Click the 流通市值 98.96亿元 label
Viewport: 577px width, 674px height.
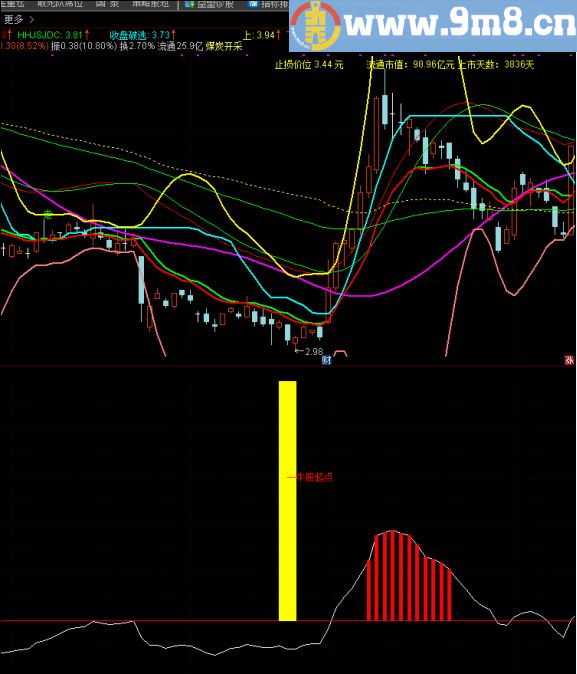coord(410,64)
